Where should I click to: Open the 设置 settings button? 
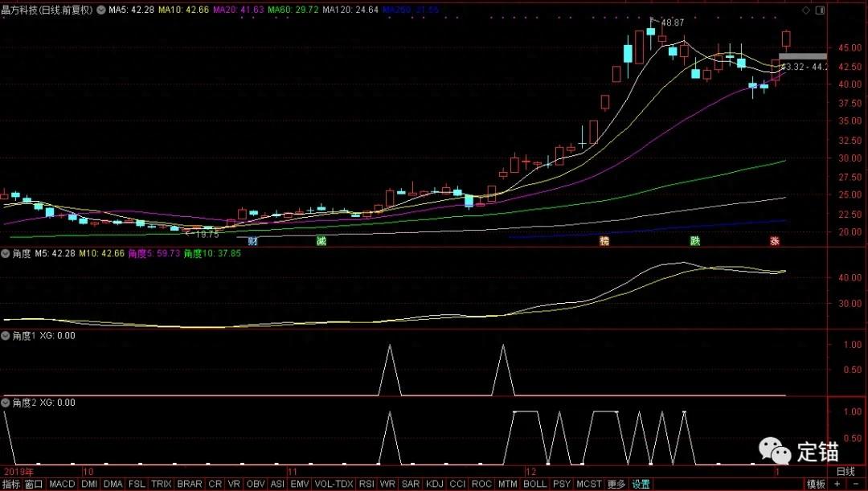pos(641,485)
